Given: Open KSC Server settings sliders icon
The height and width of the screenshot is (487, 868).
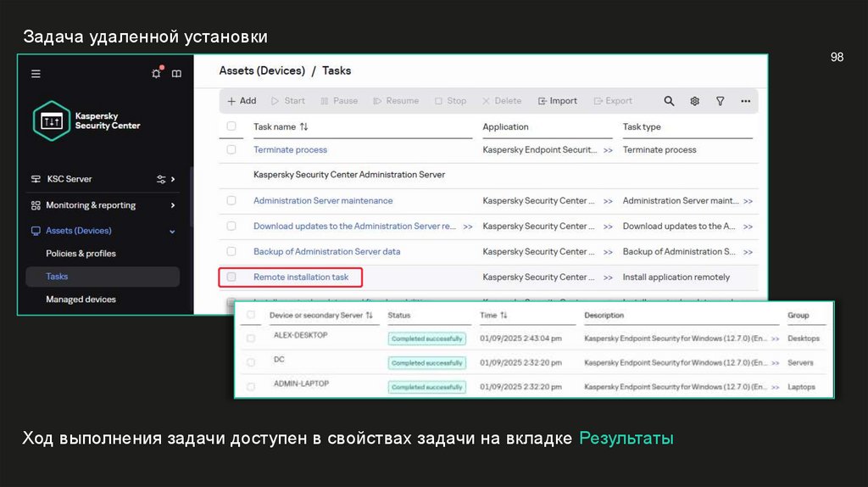Looking at the screenshot, I should point(161,179).
